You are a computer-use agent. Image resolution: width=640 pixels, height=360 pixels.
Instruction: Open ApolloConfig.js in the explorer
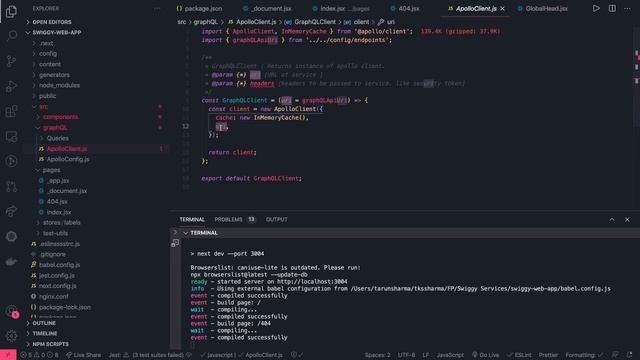(x=97, y=159)
